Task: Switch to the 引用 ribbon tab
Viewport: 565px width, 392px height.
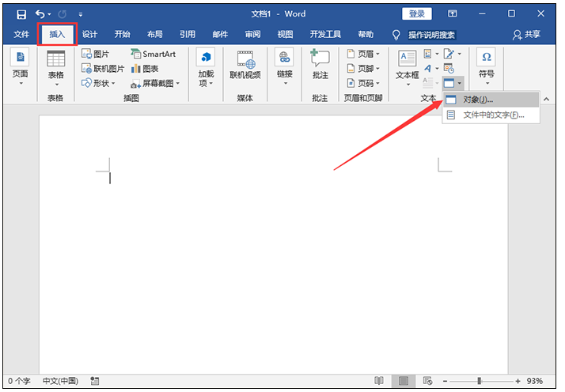Action: [188, 34]
